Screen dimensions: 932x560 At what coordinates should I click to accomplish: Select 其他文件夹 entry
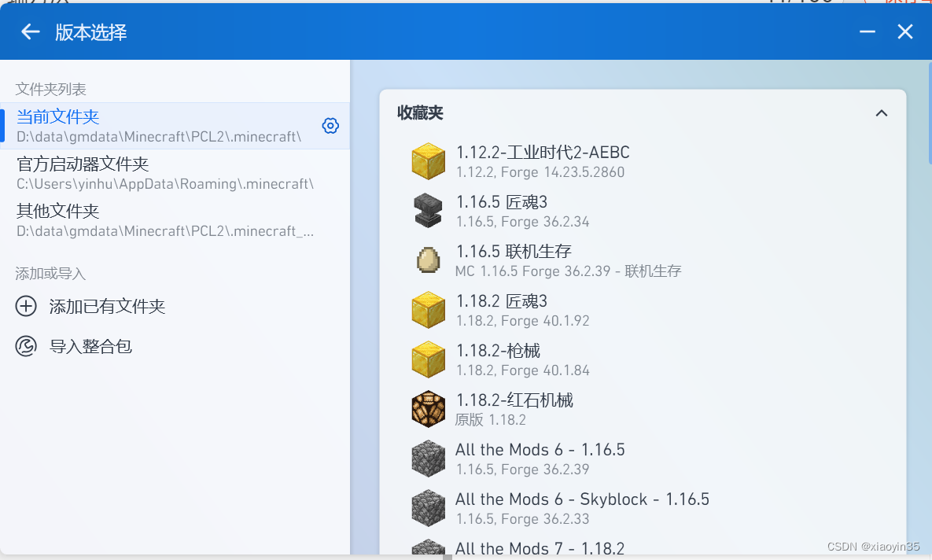click(x=175, y=220)
